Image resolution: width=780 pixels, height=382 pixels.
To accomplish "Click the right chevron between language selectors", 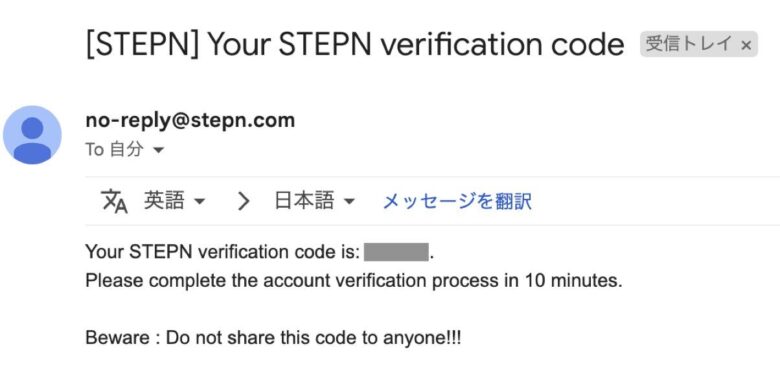I will click(243, 201).
